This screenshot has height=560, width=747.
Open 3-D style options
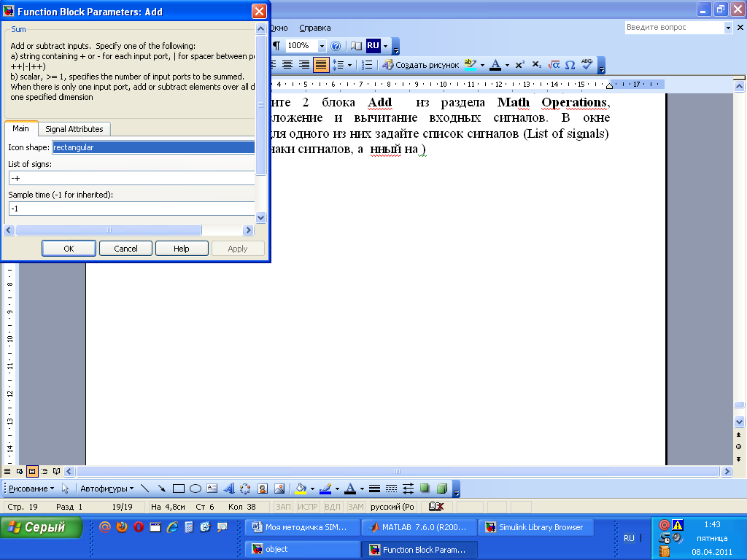pos(442,489)
